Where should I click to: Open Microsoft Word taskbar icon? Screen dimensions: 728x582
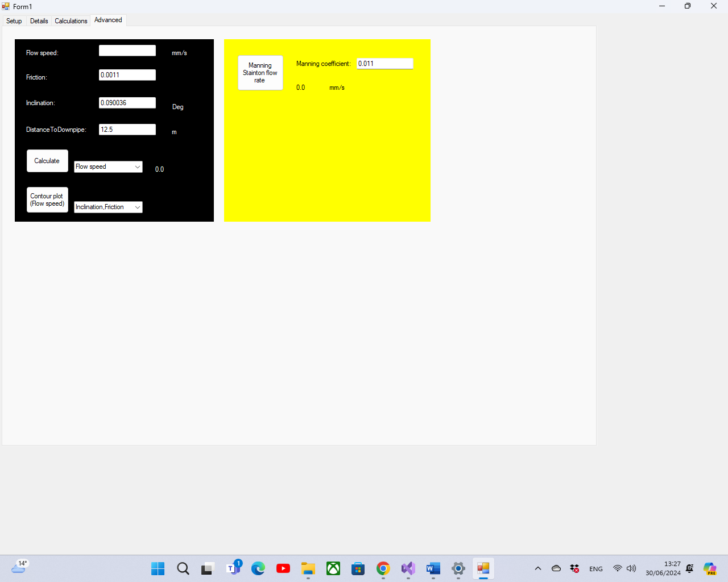[433, 568]
